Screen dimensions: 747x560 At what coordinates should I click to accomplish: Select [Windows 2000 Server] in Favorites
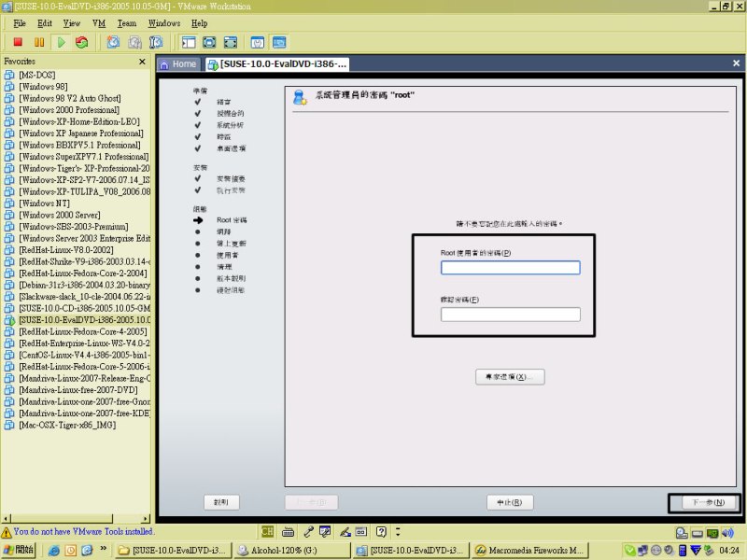tap(60, 215)
